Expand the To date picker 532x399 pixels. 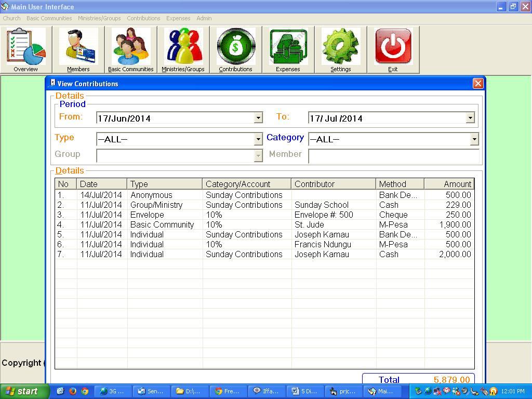[471, 117]
